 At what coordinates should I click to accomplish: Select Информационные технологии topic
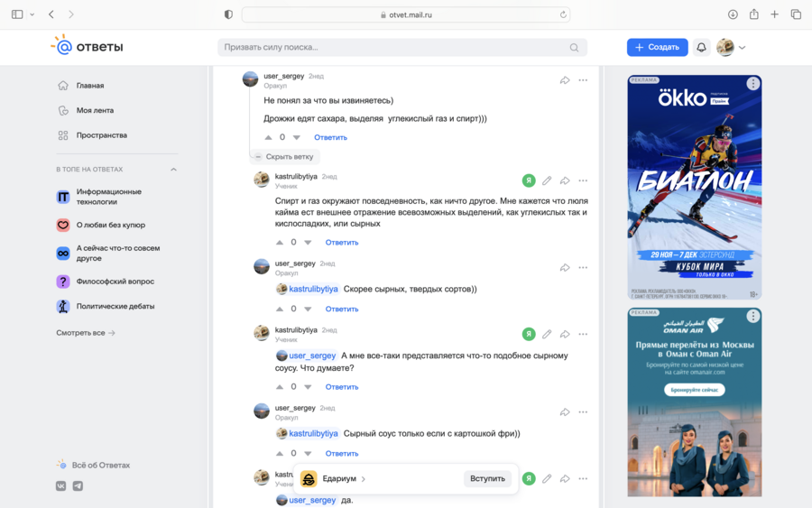(x=109, y=197)
